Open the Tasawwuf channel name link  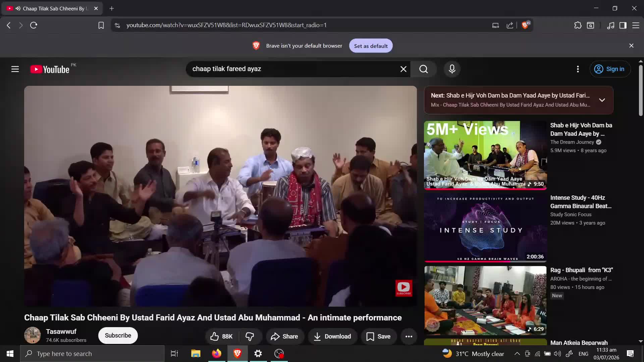click(61, 331)
